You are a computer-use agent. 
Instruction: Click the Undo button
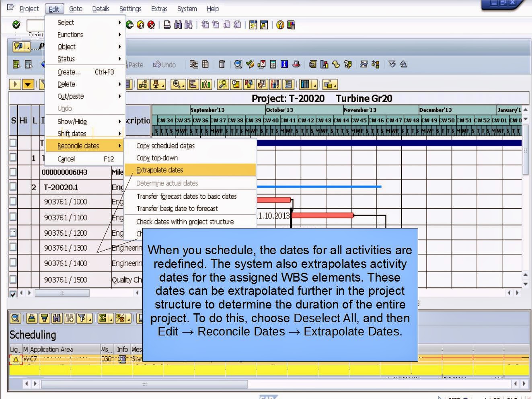[x=165, y=64]
